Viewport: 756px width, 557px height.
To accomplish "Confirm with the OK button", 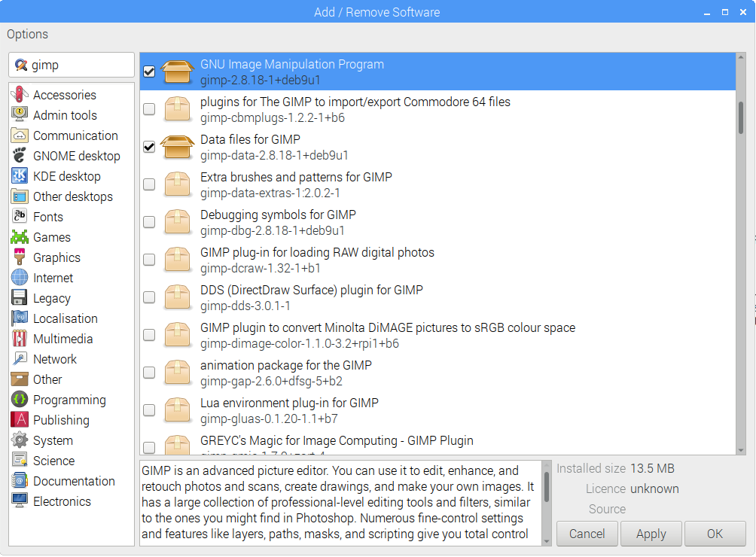I will pos(715,534).
